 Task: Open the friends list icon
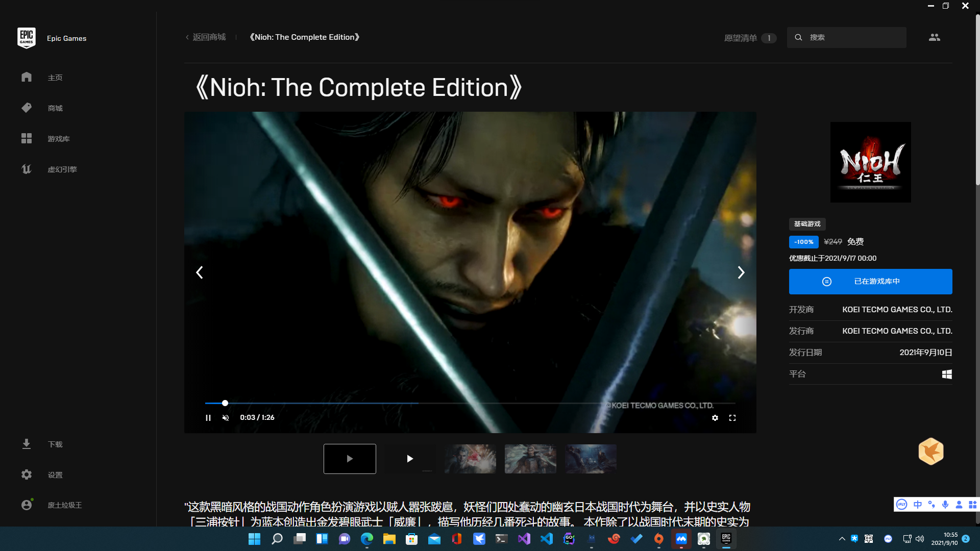click(934, 38)
